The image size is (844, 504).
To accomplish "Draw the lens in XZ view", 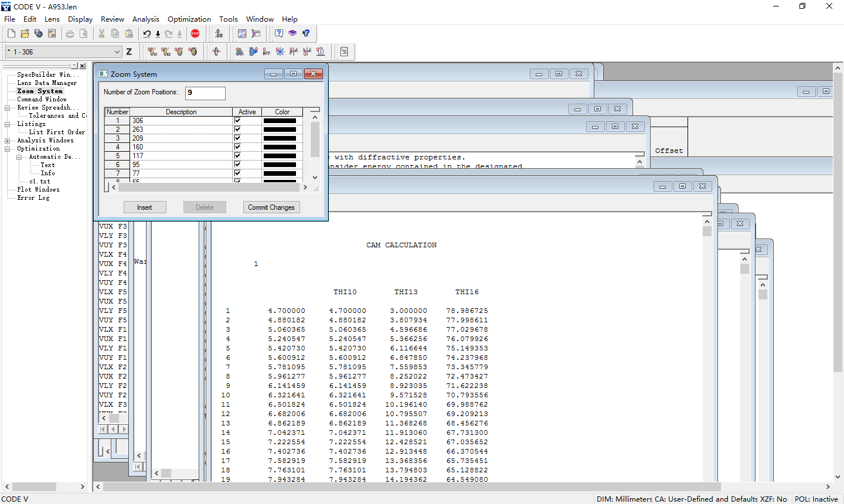I will [x=166, y=52].
